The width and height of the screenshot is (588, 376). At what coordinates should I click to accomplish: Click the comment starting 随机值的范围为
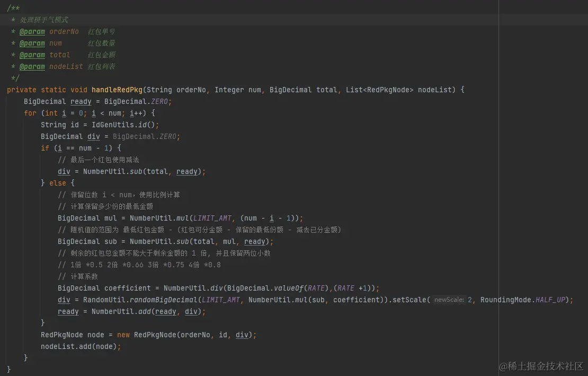pos(200,230)
